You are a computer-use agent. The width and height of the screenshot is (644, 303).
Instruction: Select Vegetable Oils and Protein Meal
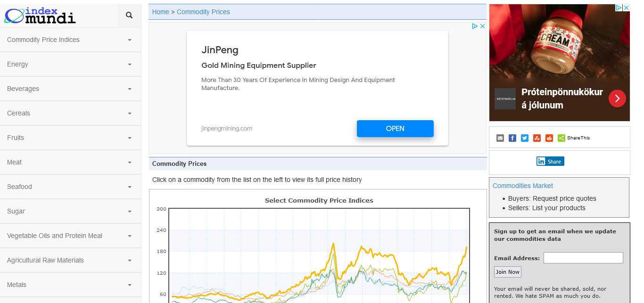55,236
